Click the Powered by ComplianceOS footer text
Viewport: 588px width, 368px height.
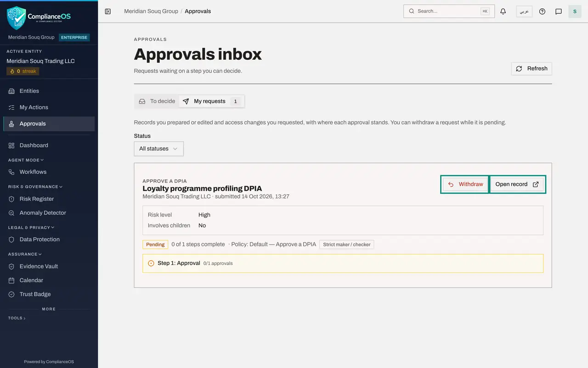coord(49,362)
